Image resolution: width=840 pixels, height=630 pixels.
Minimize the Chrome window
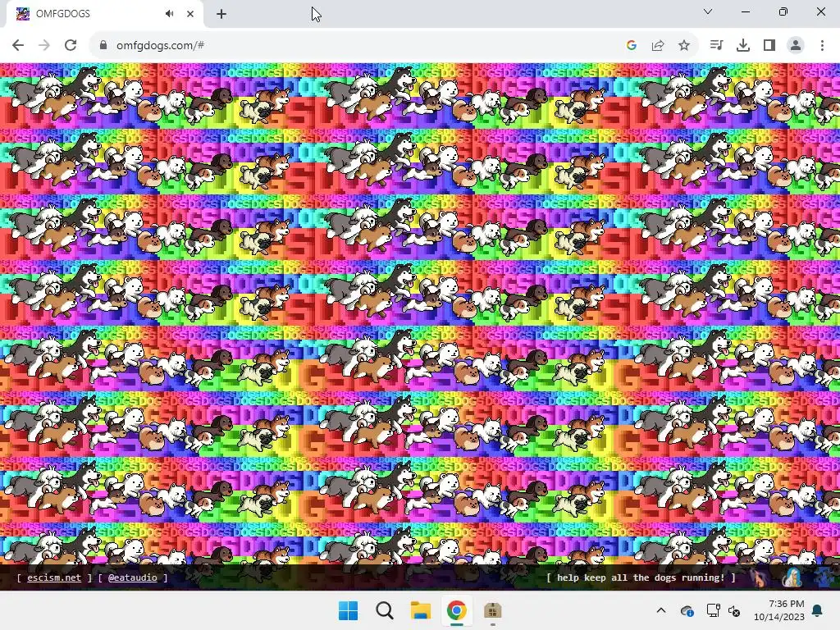click(x=746, y=11)
